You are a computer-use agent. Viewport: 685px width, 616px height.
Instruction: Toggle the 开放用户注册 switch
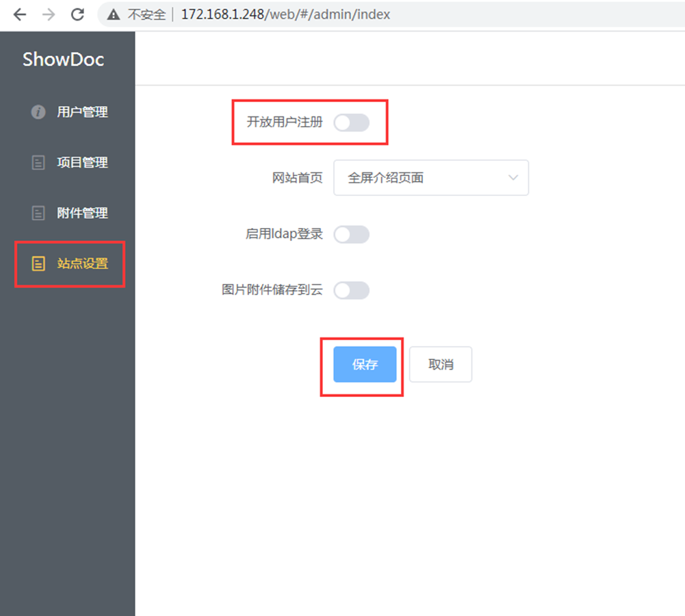[352, 123]
